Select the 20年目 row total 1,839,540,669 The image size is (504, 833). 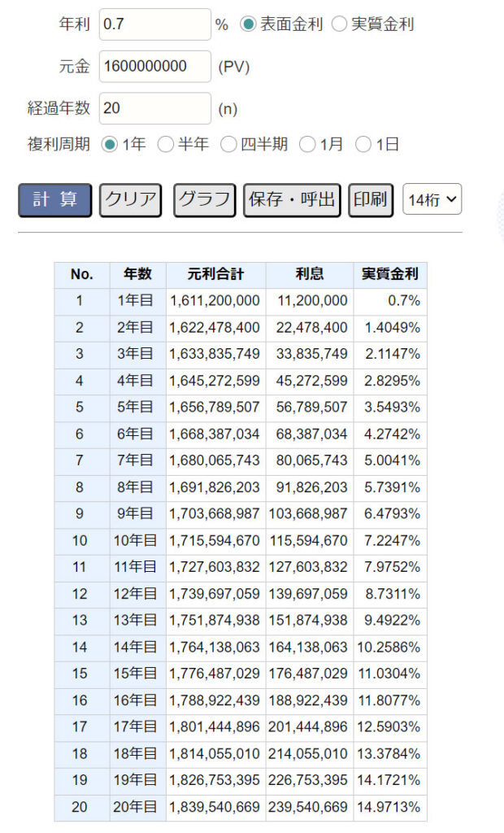(x=215, y=808)
